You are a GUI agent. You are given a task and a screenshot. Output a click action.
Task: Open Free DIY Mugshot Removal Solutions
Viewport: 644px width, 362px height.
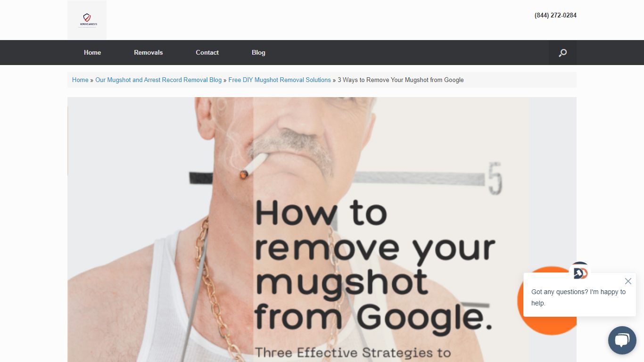pos(280,80)
